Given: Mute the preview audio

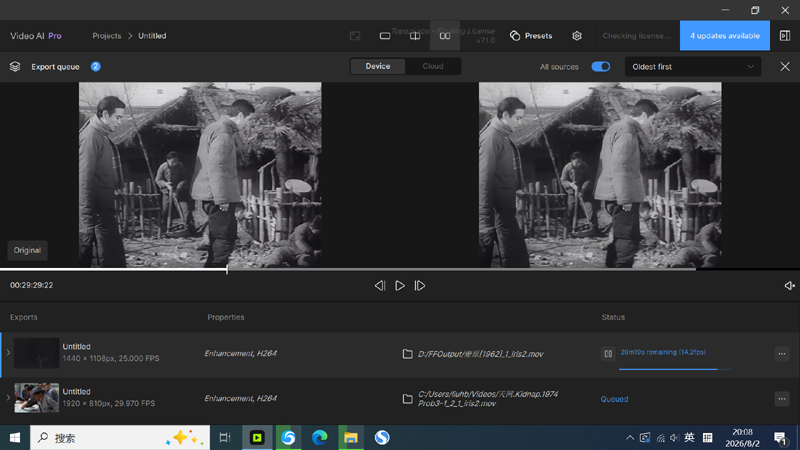Looking at the screenshot, I should point(789,286).
